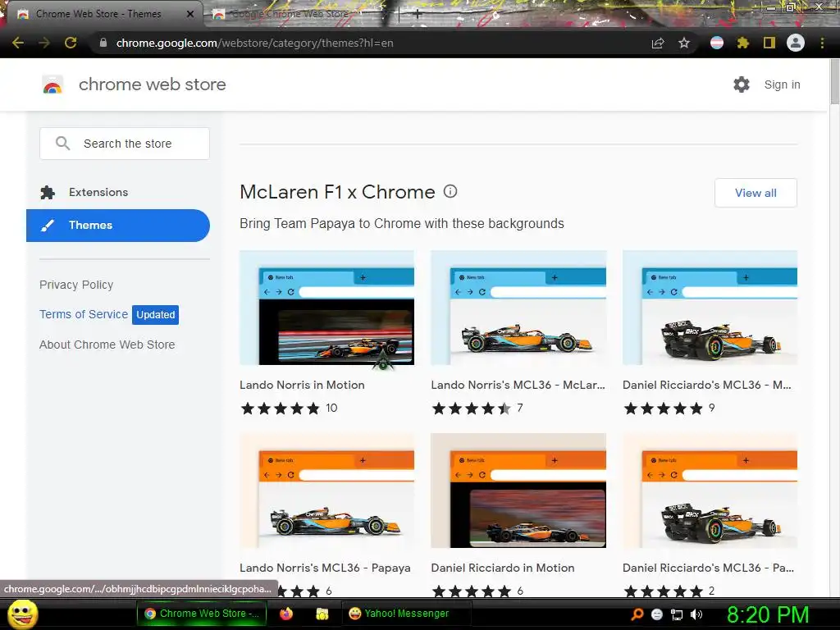Open the Extensions puzzle menu
This screenshot has height=630, width=840.
pos(743,43)
